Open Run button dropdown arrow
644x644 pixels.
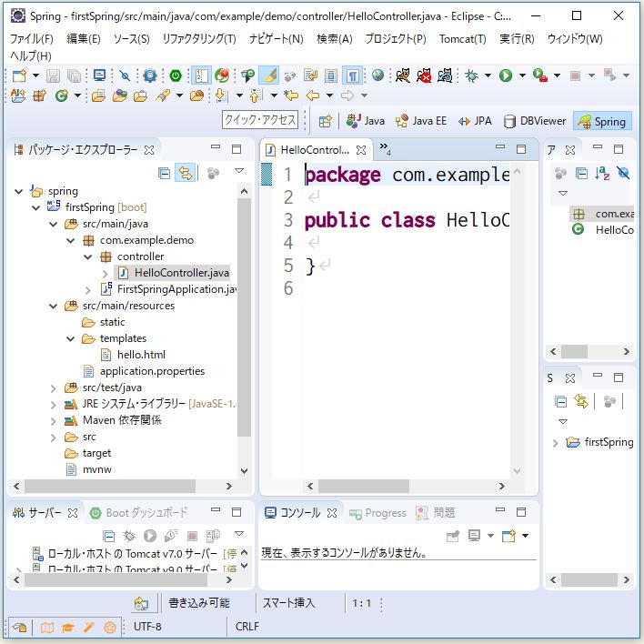coord(522,75)
